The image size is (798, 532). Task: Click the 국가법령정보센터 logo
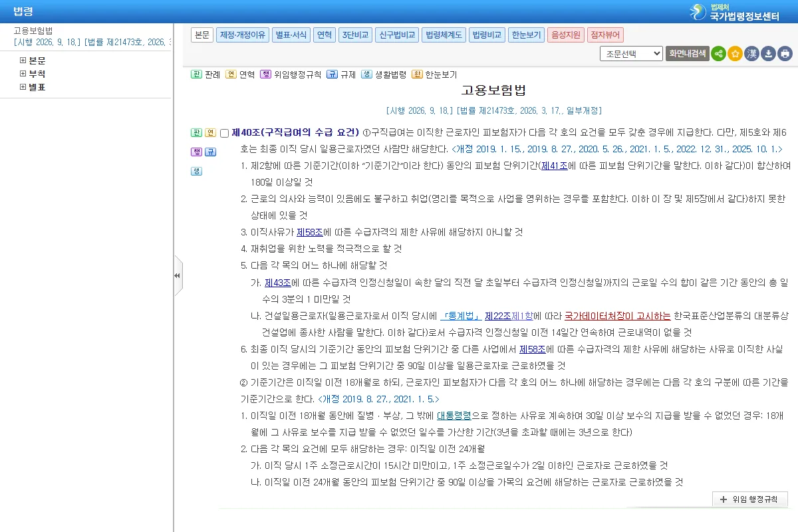coord(735,12)
